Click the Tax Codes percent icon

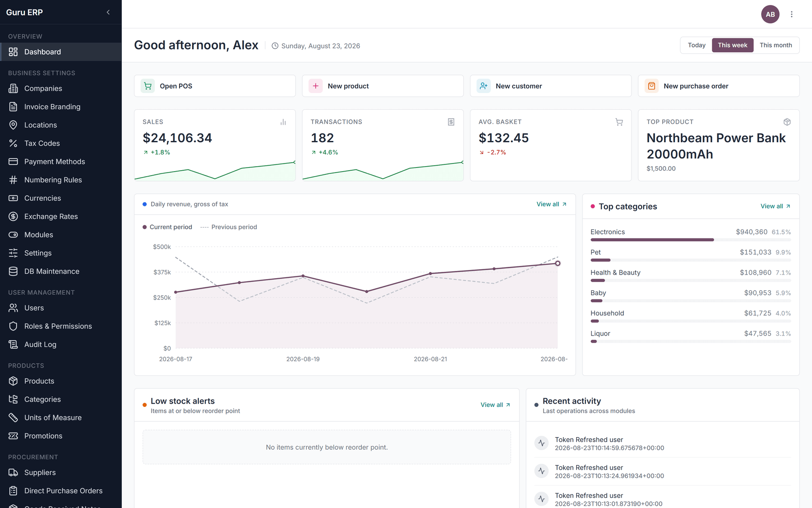[x=13, y=143]
